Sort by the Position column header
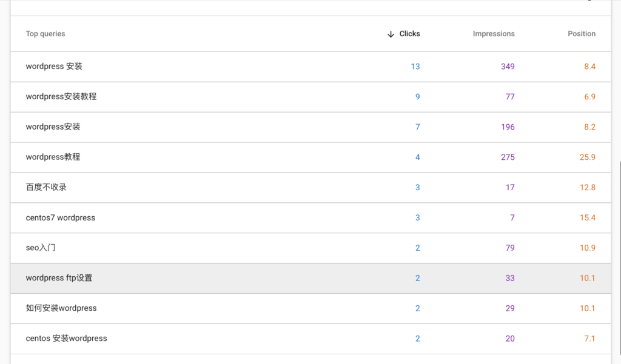The image size is (621, 364). click(582, 34)
